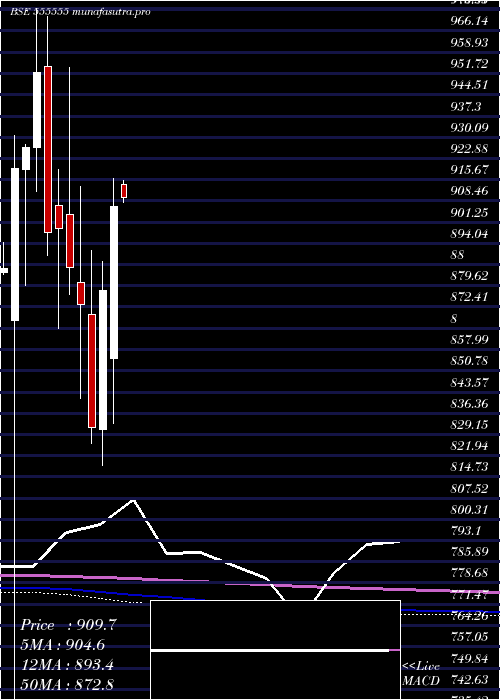Select the 872.41 price axis label
Image resolution: width=500 pixels, height=700 pixels.
coord(469,297)
